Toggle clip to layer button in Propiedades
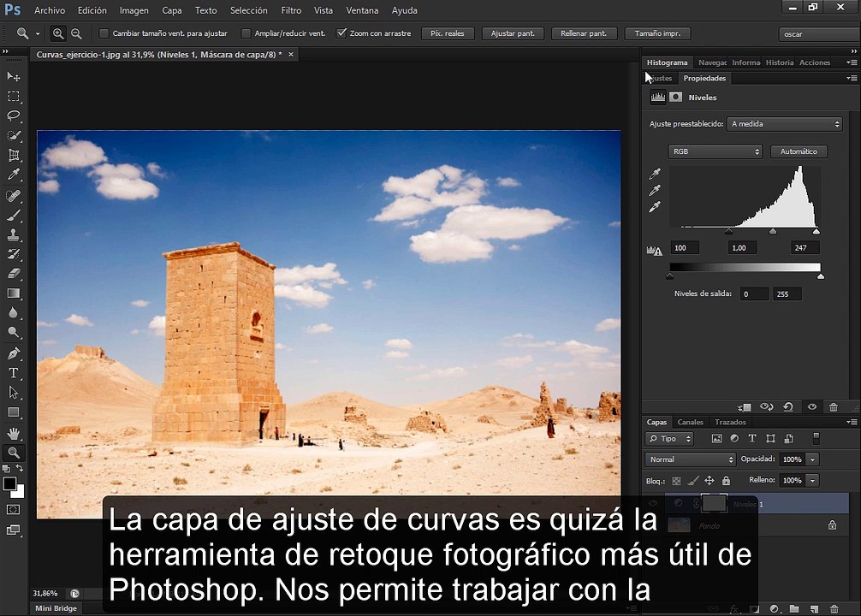The height and width of the screenshot is (616, 861). pyautogui.click(x=745, y=407)
